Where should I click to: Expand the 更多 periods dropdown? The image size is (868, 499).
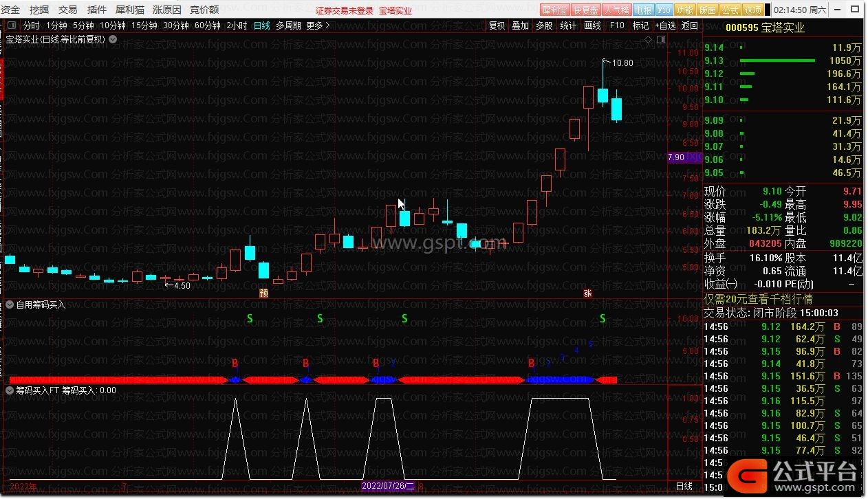click(318, 25)
